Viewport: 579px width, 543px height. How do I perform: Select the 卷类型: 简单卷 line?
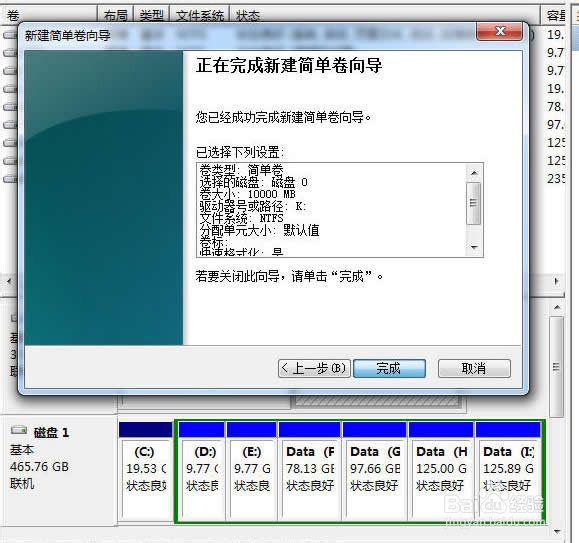241,170
